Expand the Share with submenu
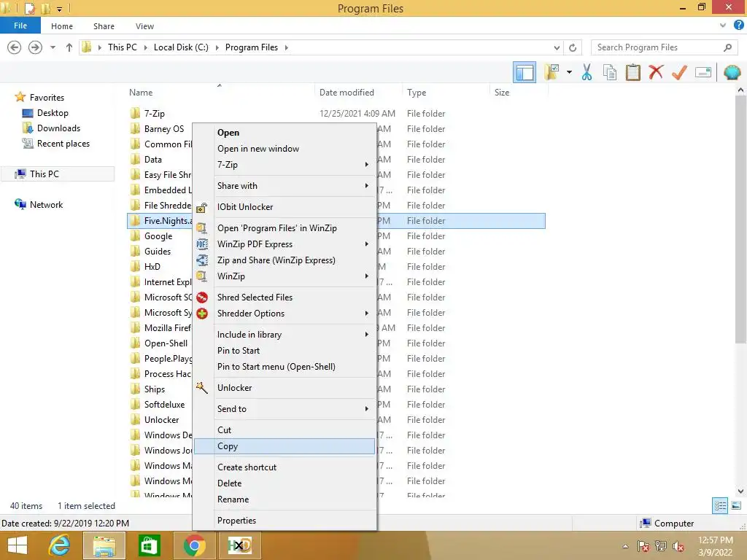Screen dimensions: 747x560 pyautogui.click(x=285, y=186)
